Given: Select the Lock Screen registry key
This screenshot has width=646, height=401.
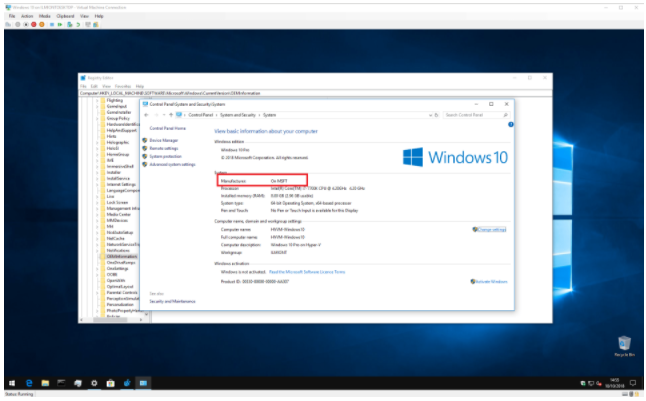Looking at the screenshot, I should pyautogui.click(x=117, y=202).
